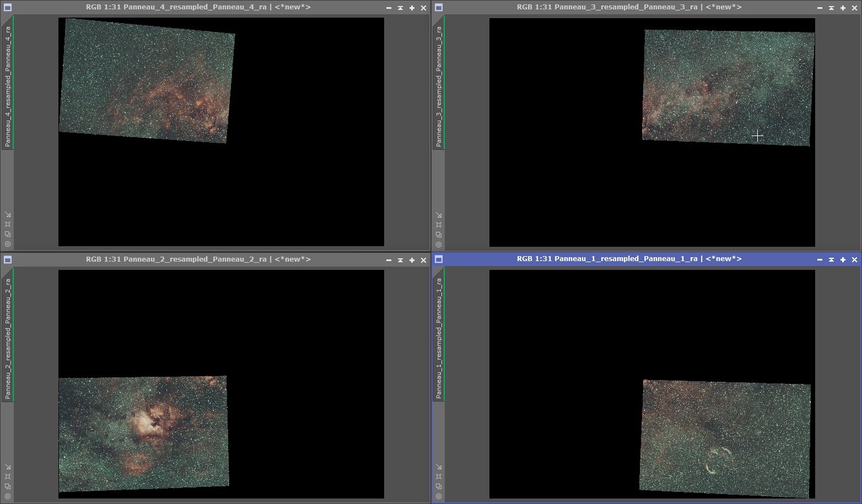Image resolution: width=862 pixels, height=504 pixels.
Task: Click the crescent nebula image in Panneau_1 window
Action: pos(725,438)
